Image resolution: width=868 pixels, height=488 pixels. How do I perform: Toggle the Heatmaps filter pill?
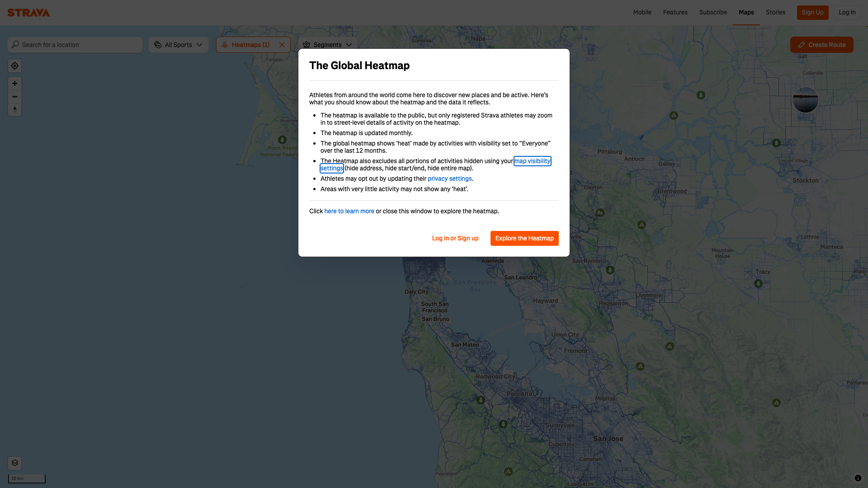coord(246,44)
